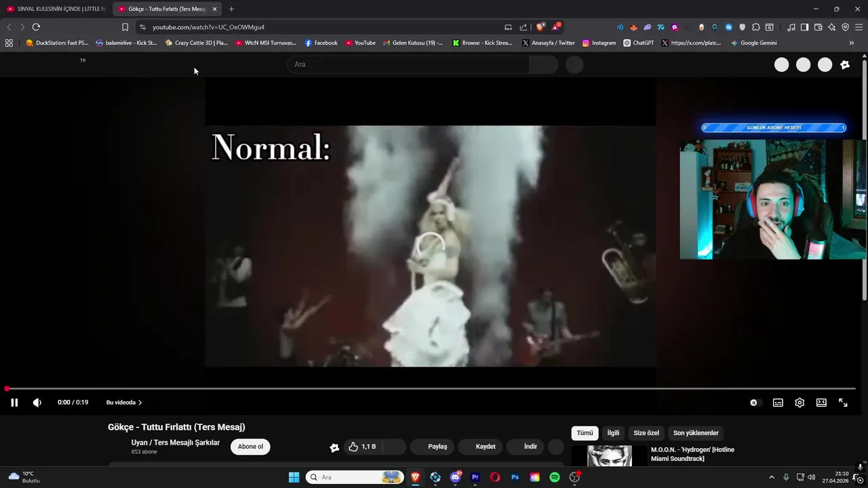868x488 pixels.
Task: Reload the page
Action: click(36, 27)
